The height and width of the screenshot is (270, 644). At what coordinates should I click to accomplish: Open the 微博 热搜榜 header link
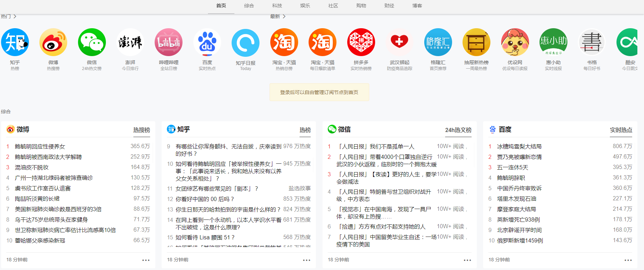pyautogui.click(x=142, y=130)
